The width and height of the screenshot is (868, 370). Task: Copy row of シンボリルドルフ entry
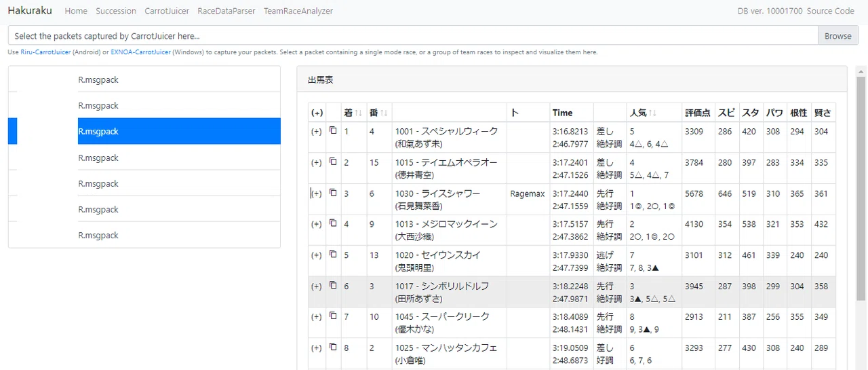(x=333, y=286)
